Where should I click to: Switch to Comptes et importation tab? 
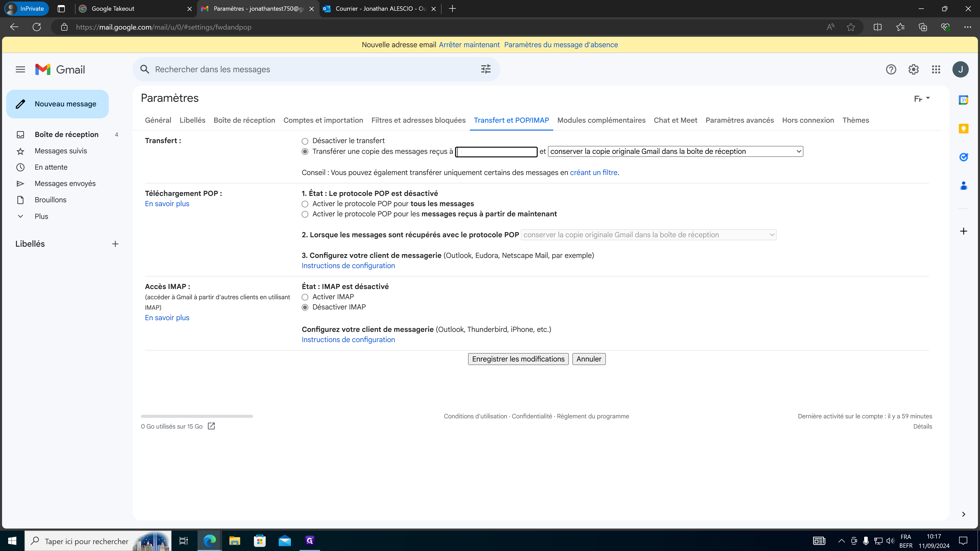(x=323, y=120)
